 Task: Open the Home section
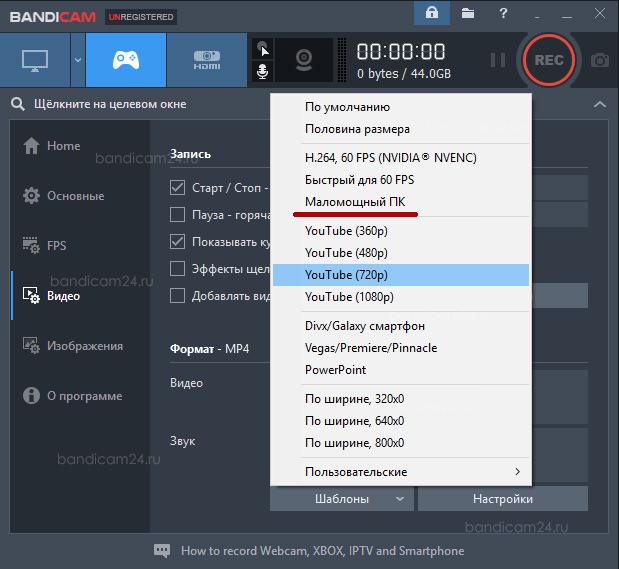(x=51, y=146)
